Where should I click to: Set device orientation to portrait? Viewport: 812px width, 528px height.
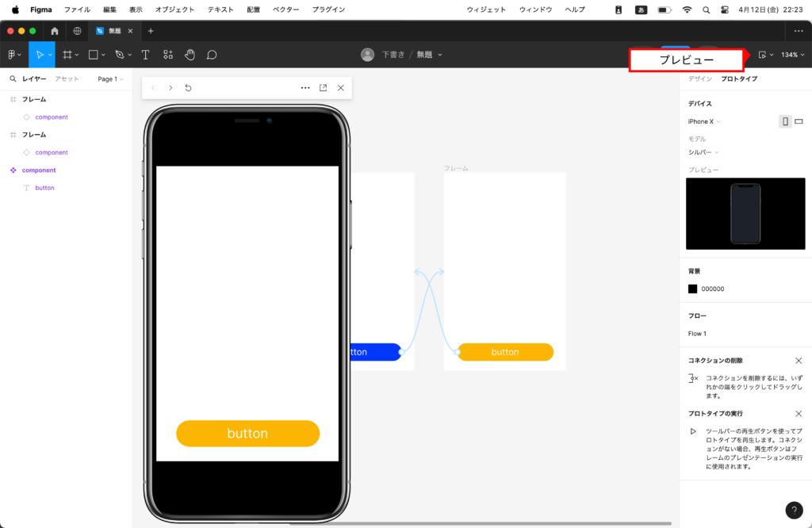[785, 121]
